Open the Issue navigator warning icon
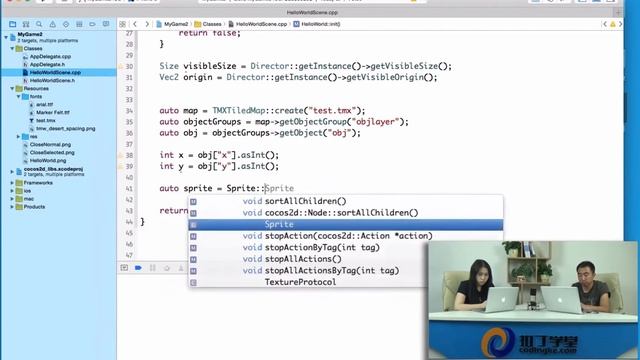Viewport: 640px width, 360px height. 53,24
